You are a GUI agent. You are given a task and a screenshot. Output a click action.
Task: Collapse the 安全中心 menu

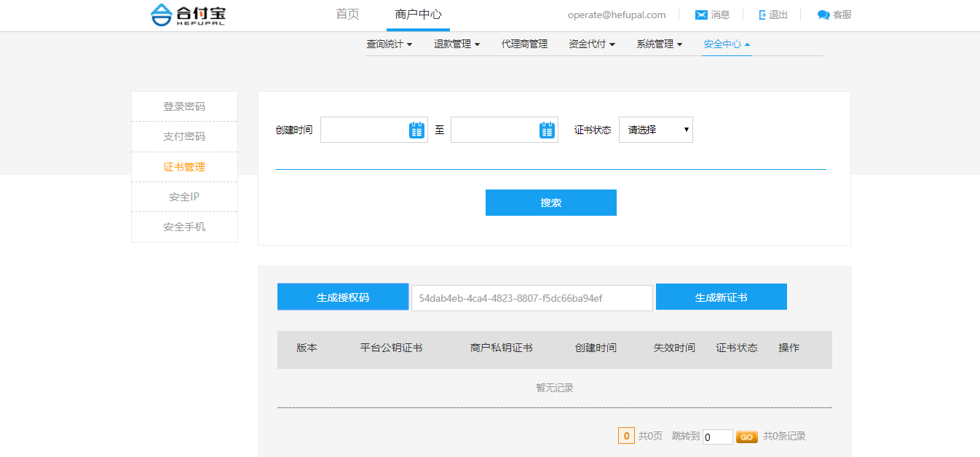pyautogui.click(x=726, y=44)
